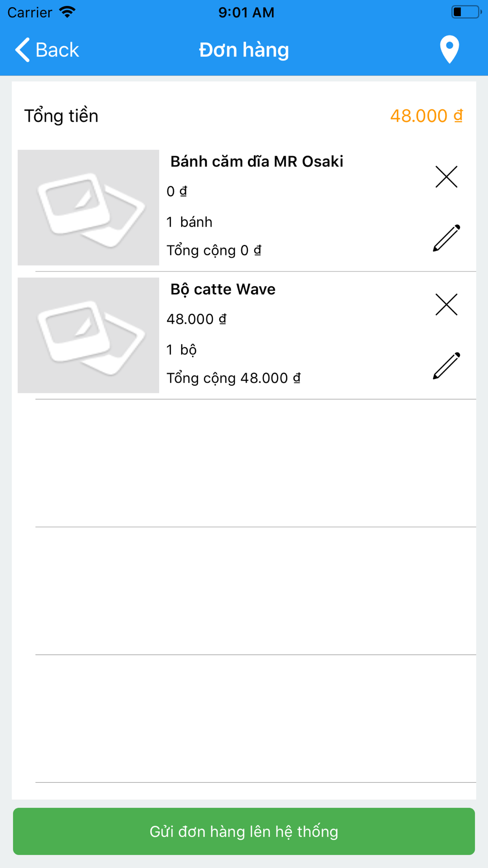Tap the Wi-Fi status icon
The image size is (488, 868).
tap(67, 12)
